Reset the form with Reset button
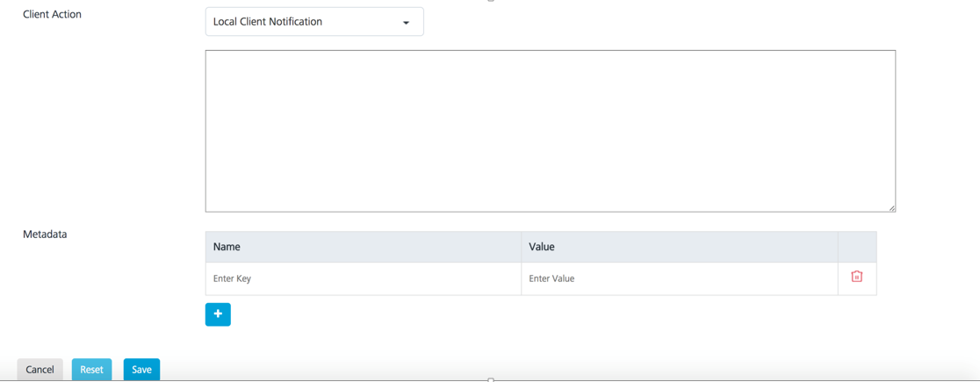980x382 pixels. 91,370
